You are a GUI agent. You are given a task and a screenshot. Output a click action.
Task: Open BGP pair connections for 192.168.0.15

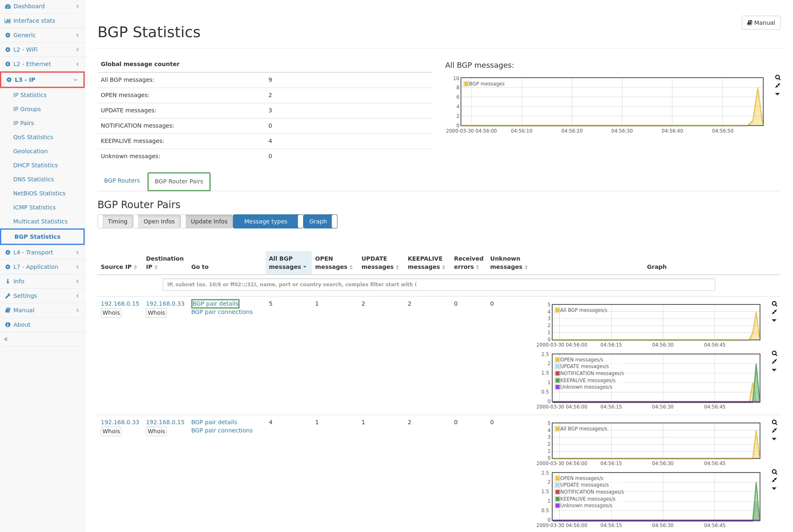222,312
